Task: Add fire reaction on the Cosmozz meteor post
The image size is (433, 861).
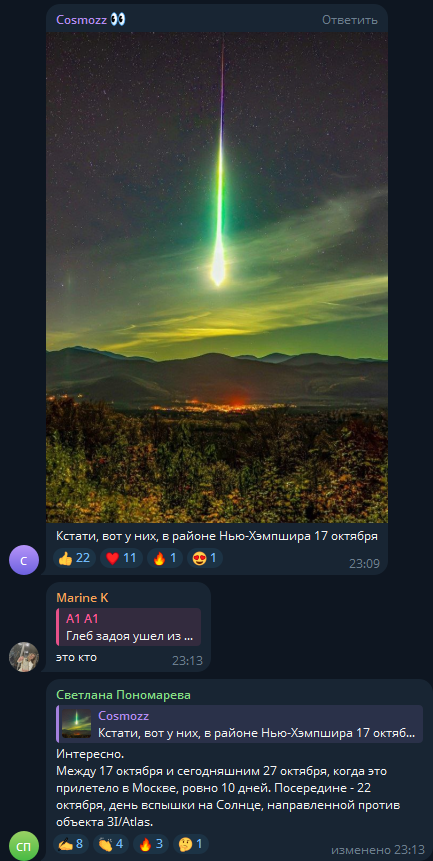Action: [x=165, y=558]
